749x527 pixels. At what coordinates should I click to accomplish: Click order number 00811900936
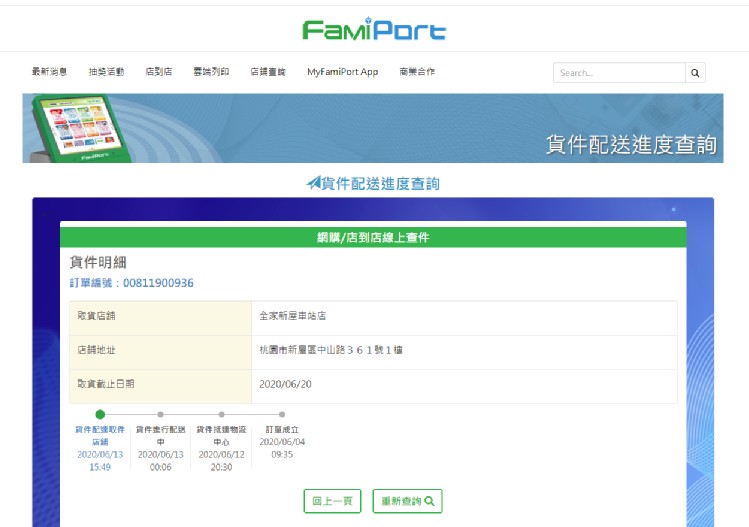[158, 283]
